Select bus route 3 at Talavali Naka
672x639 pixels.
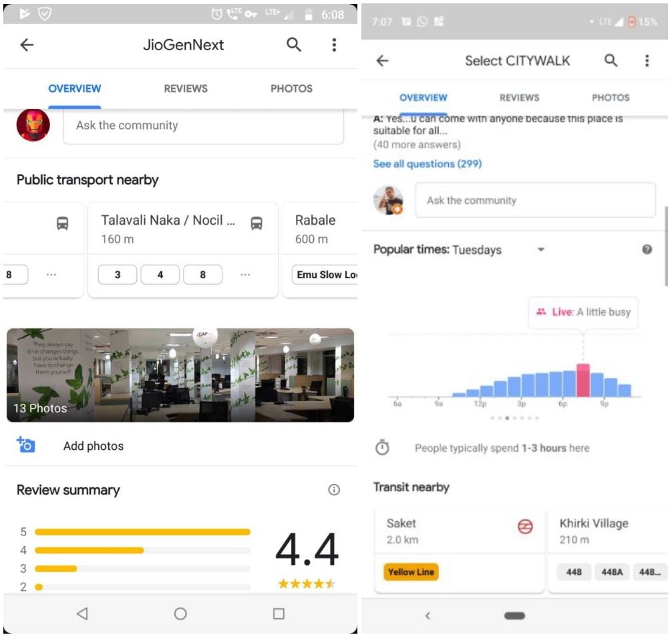118,275
